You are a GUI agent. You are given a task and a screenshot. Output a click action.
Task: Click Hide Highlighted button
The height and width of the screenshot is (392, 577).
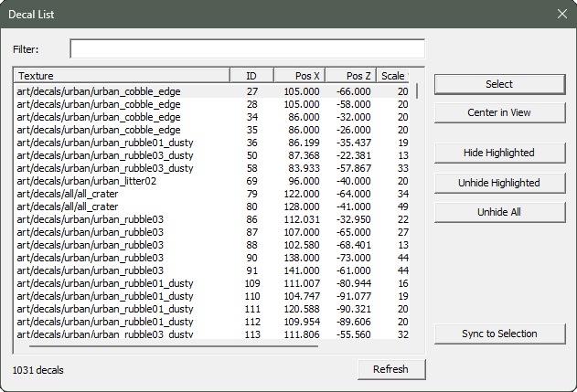tap(499, 153)
